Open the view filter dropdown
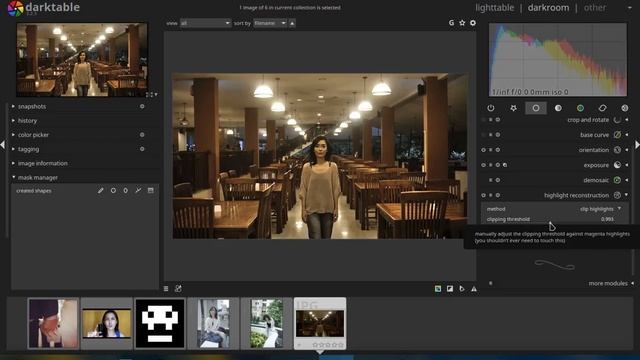 pos(205,23)
